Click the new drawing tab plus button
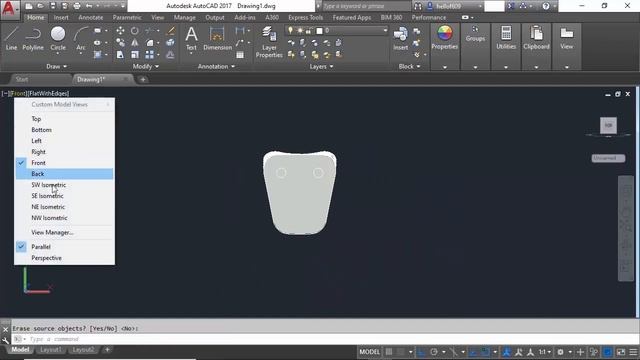Viewport: 640px width, 360px height. tap(143, 80)
